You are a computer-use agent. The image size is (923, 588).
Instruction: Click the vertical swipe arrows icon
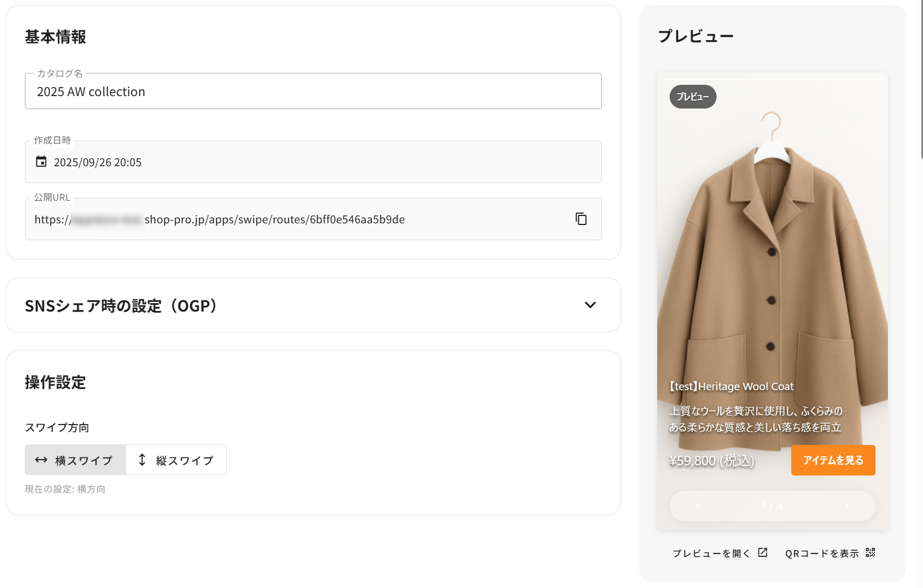tap(142, 460)
